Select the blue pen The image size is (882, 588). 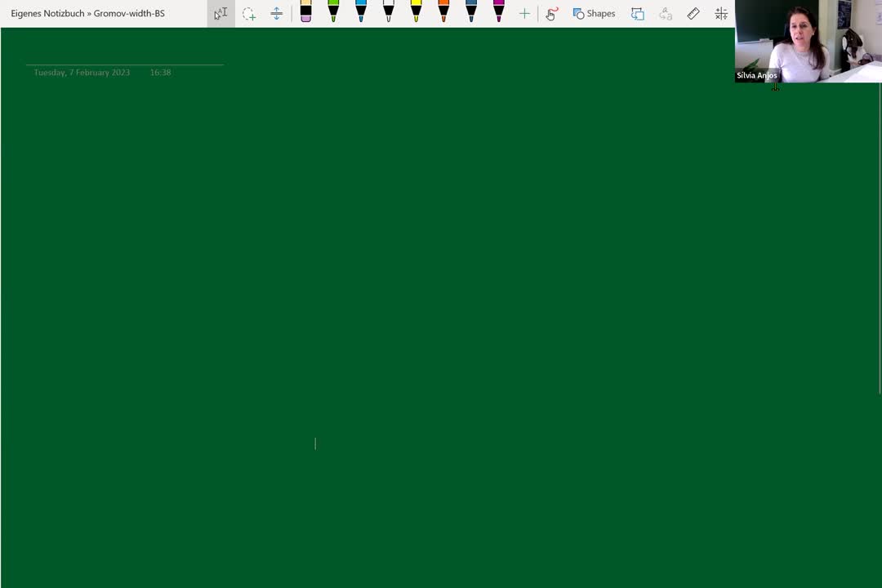pos(361,12)
